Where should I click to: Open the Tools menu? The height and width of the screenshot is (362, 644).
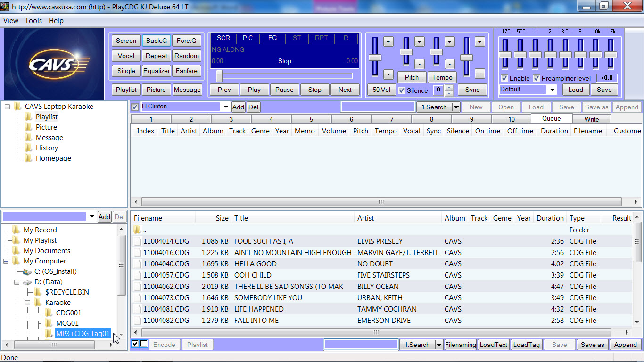point(33,21)
